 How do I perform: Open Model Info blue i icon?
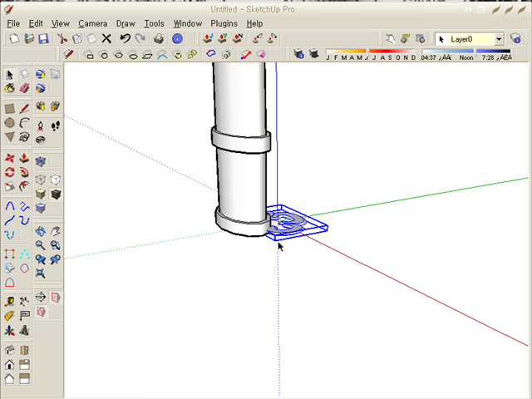coord(177,39)
